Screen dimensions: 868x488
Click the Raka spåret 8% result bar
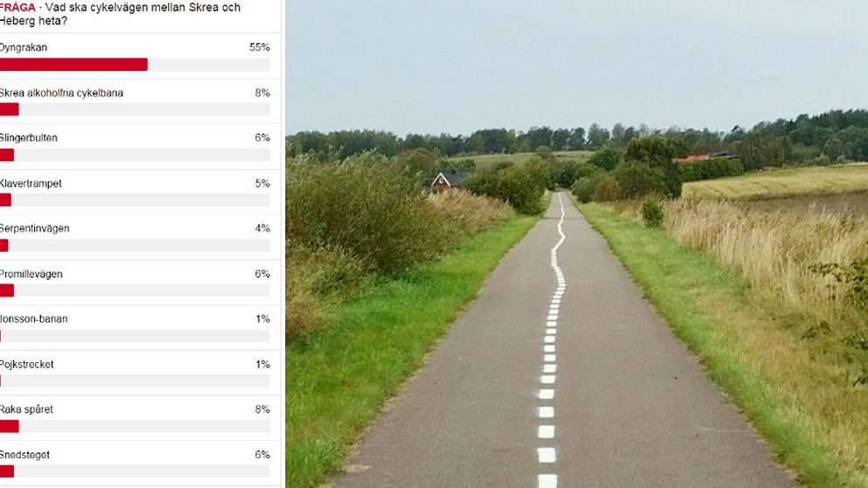pyautogui.click(x=135, y=426)
